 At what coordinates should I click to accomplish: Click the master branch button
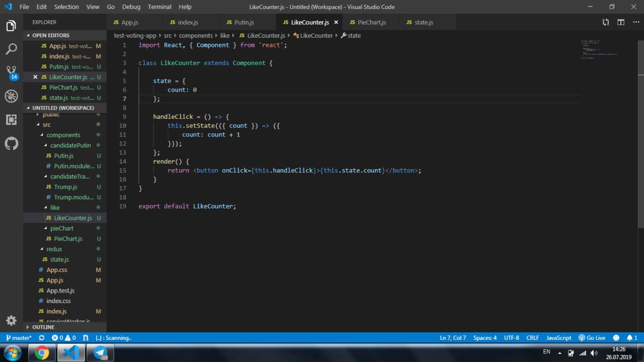(x=18, y=338)
